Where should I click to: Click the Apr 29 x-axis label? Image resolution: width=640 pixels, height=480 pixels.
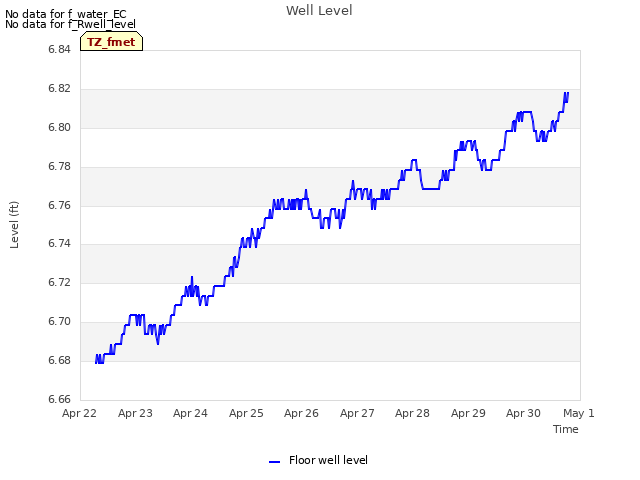468,413
